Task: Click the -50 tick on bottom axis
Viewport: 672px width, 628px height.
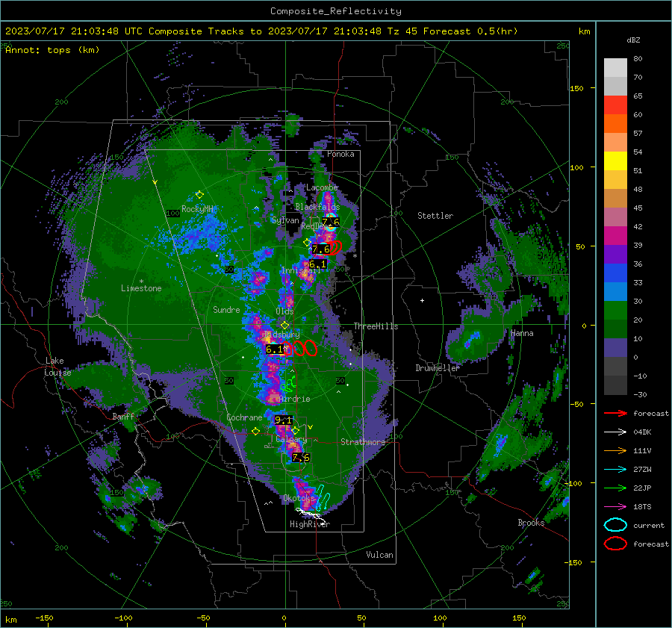Action: pyautogui.click(x=202, y=618)
